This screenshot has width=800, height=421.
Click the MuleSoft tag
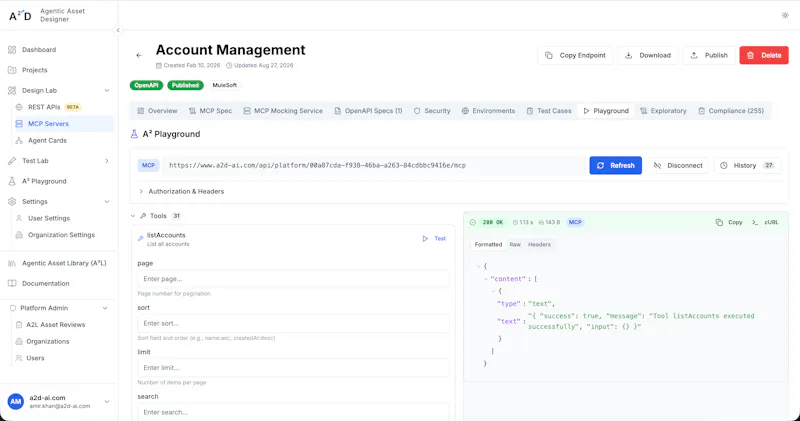click(x=224, y=85)
